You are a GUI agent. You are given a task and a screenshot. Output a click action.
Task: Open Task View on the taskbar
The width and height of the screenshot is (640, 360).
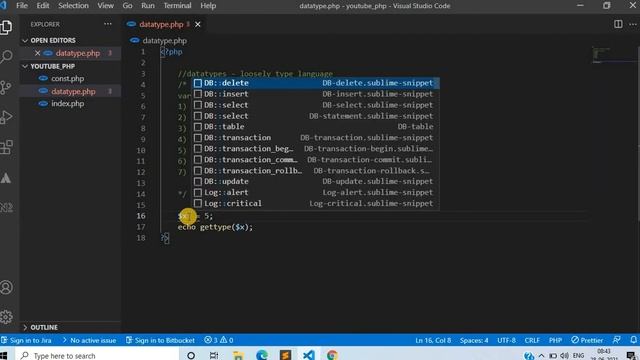[214, 356]
